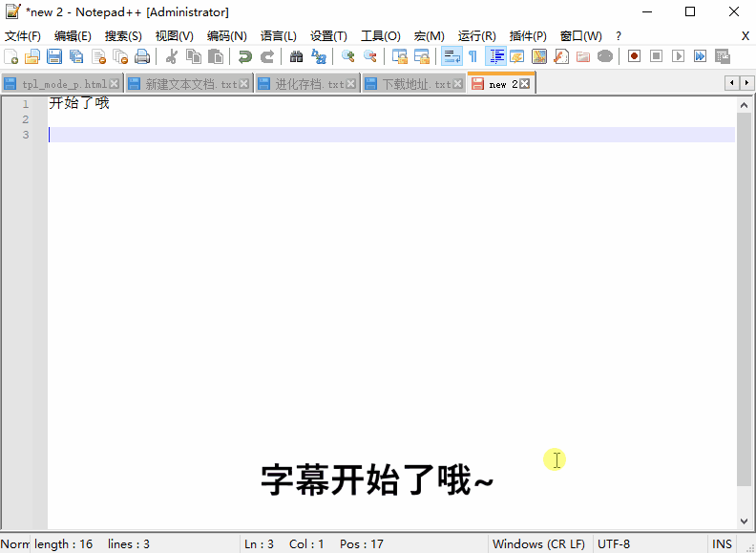Viewport: 756px width, 553px height.
Task: Click the Print toolbar icon
Action: tap(142, 56)
